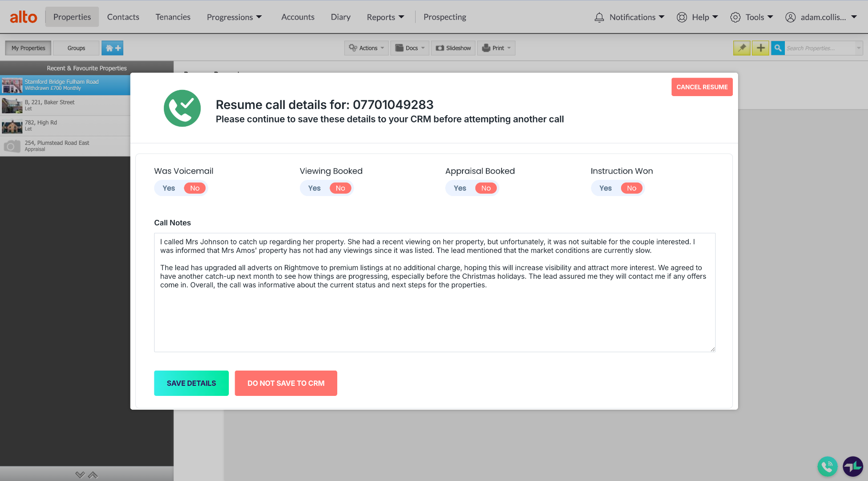Click the yellow pin icon
Viewport: 868px width, 481px height.
[742, 48]
